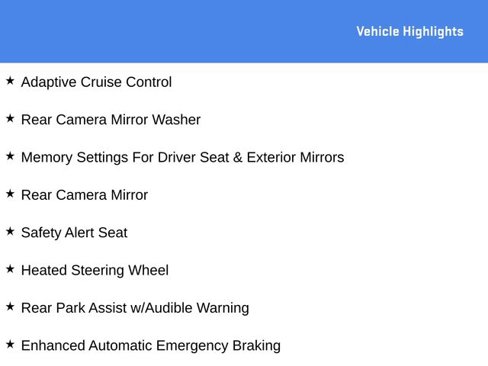Select Enhanced Automatic Emergency Braking text
This screenshot has width=488, height=366.
(x=151, y=346)
